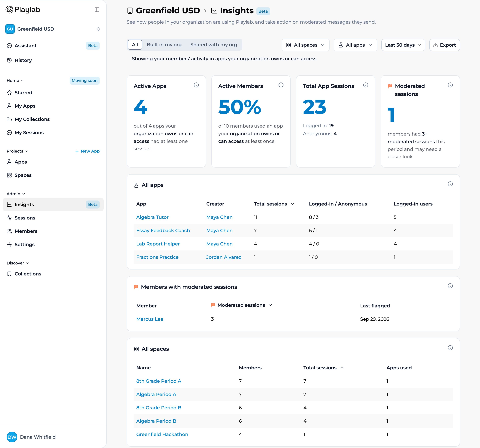Open 8th Grade Period B space
Viewport: 480px width, 448px height.
pos(159,408)
